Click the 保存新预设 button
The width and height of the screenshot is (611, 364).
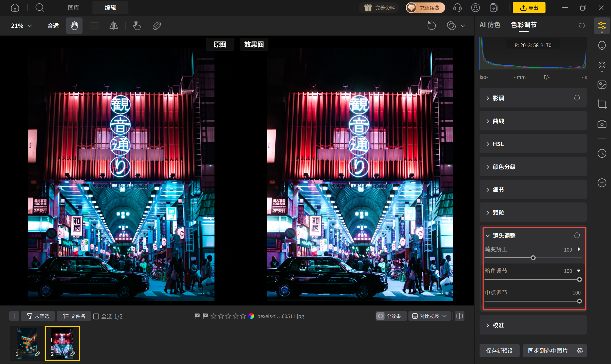click(499, 351)
